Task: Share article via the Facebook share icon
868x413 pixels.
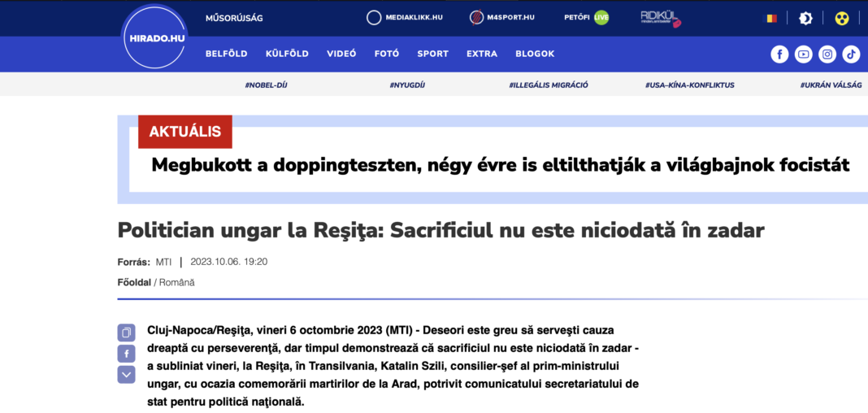Action: tap(126, 354)
